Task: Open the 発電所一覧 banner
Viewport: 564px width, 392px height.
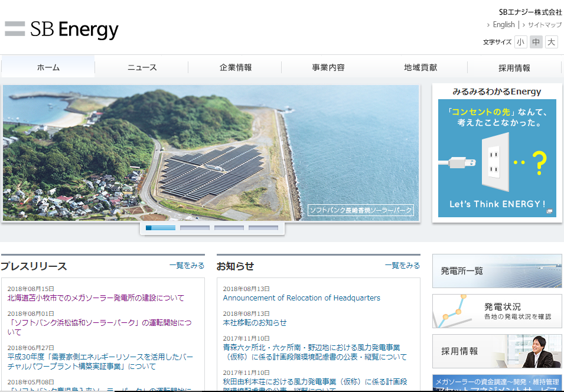Action: pos(497,271)
